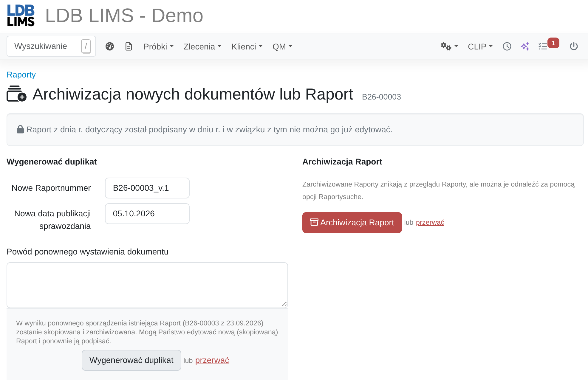The height and width of the screenshot is (385, 588).
Task: Click the Wygenerować duplikat button
Action: [x=131, y=360]
